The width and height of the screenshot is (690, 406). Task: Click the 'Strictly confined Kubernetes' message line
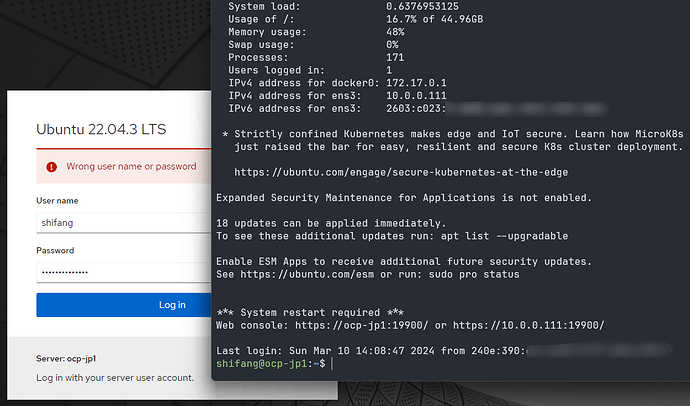pos(453,134)
